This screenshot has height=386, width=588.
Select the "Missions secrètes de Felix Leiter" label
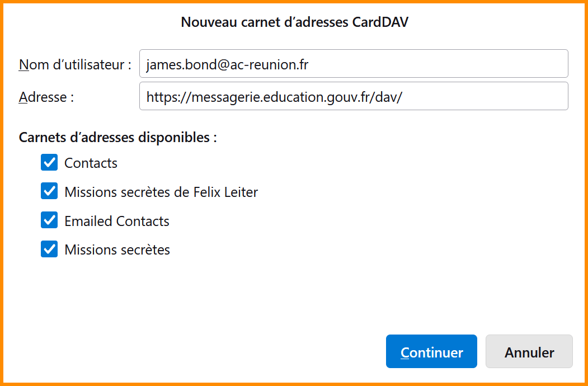[161, 192]
